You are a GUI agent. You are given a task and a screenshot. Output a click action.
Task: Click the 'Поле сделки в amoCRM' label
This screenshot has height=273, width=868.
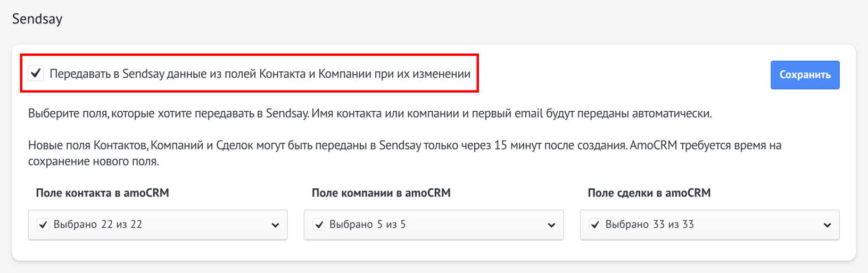(649, 193)
